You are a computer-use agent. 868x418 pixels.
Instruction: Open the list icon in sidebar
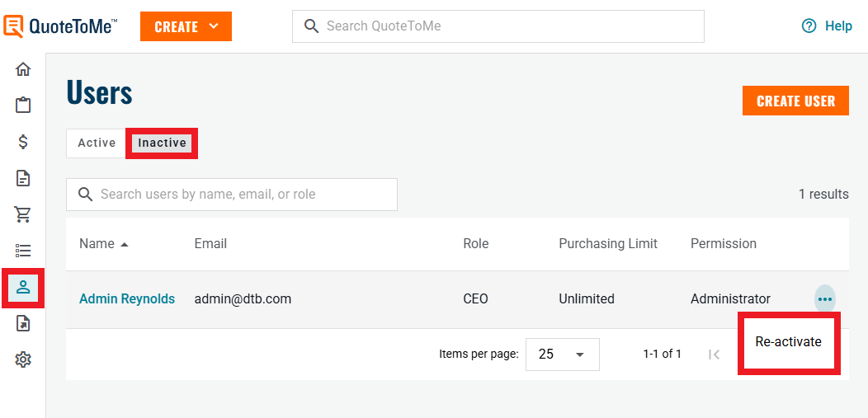coord(23,251)
